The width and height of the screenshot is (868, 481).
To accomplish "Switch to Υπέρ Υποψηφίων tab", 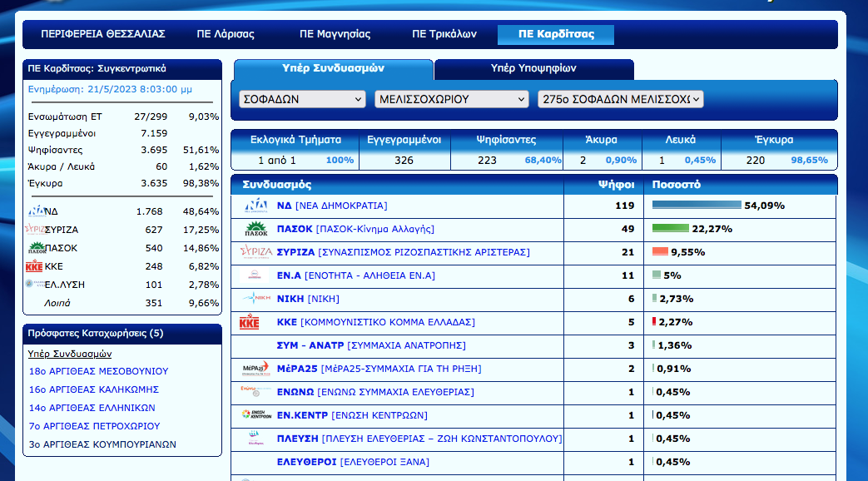I will pos(533,68).
